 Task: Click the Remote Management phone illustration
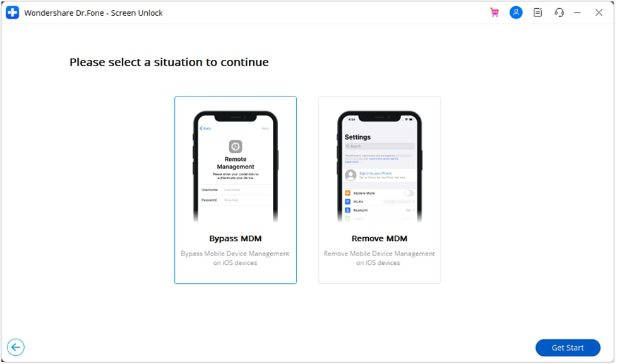236,167
